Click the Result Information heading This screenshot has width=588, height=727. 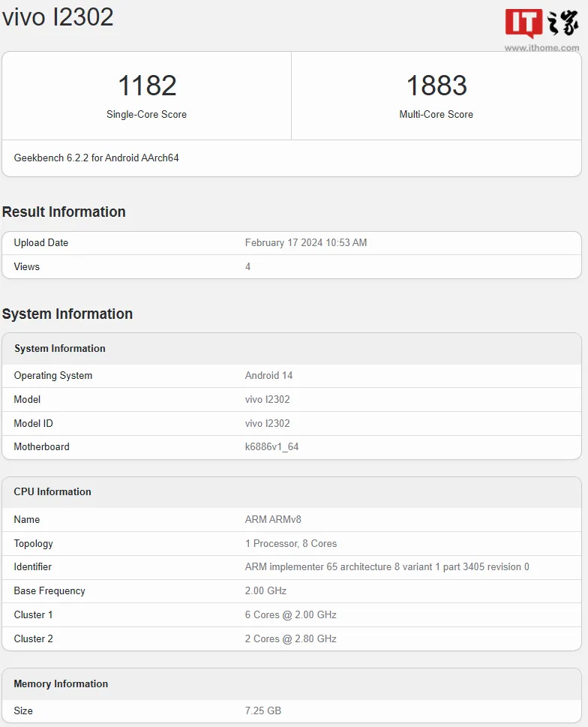point(64,212)
